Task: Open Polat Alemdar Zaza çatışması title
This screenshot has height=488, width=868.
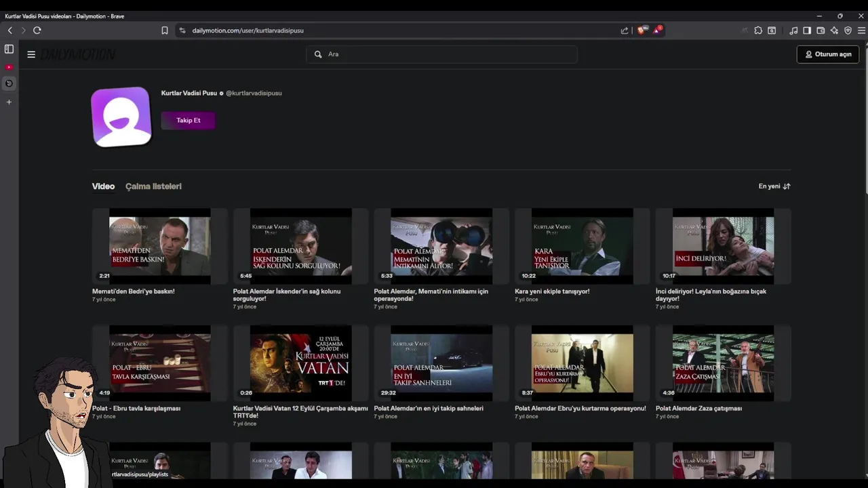Action: tap(698, 409)
